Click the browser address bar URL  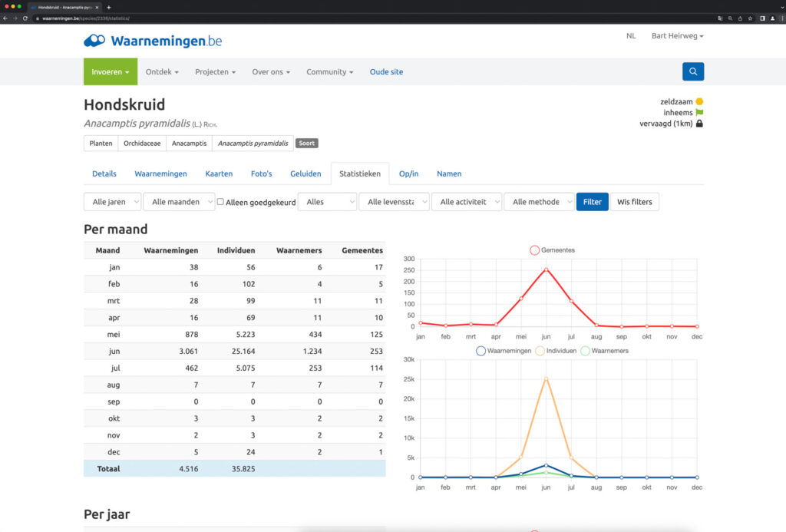(x=86, y=18)
